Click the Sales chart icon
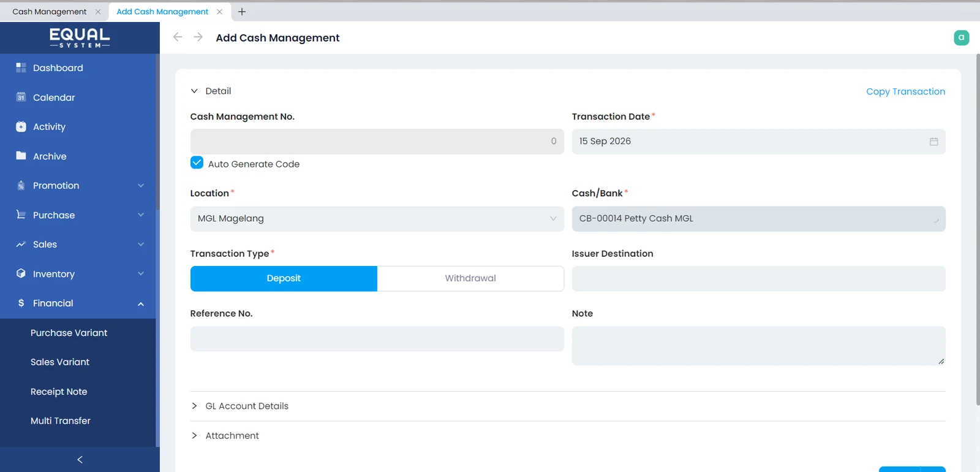Screen dimensions: 980x472 (21, 244)
